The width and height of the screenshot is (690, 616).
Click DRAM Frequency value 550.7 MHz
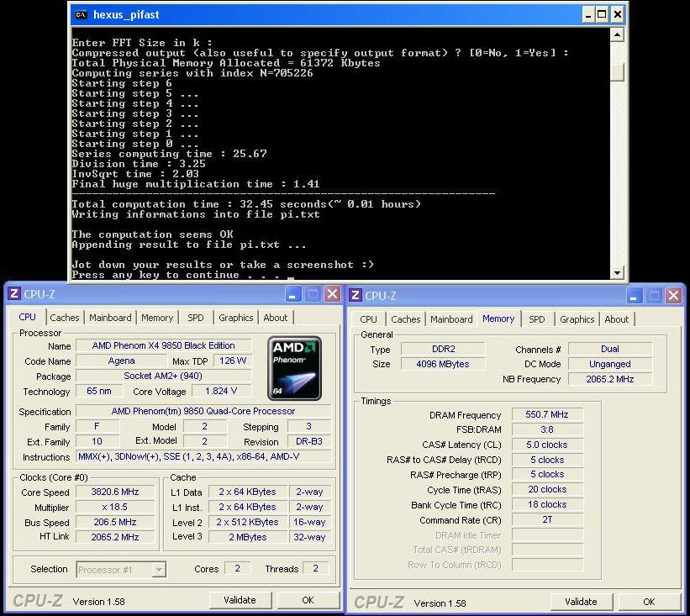click(x=547, y=414)
